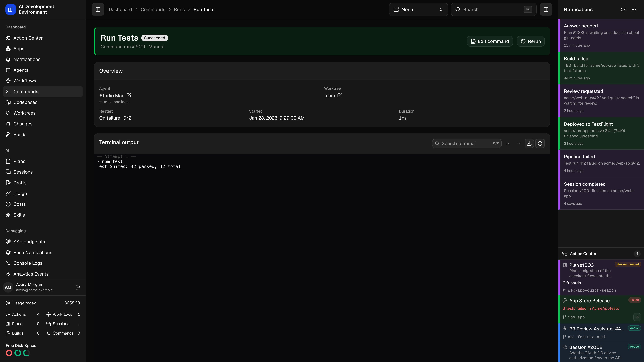Click the Edit command button
Screen dimensions: 644x362
(x=490, y=41)
